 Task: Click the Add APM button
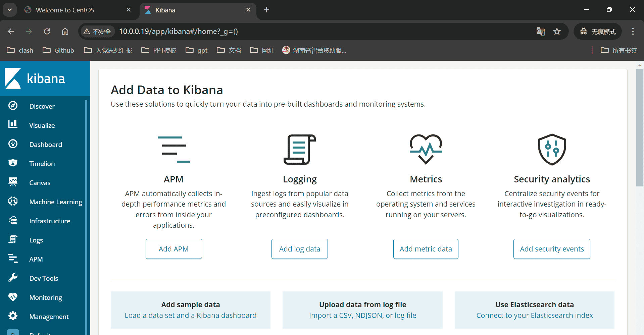174,249
